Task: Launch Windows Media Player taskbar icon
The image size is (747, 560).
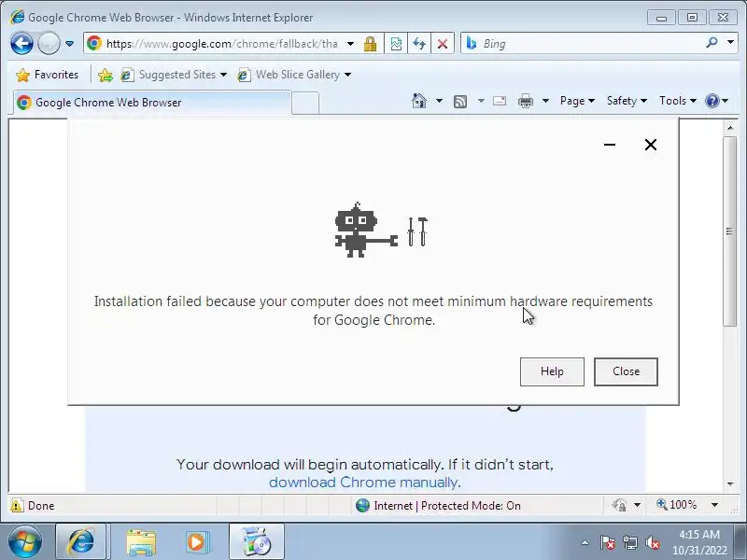Action: click(197, 542)
